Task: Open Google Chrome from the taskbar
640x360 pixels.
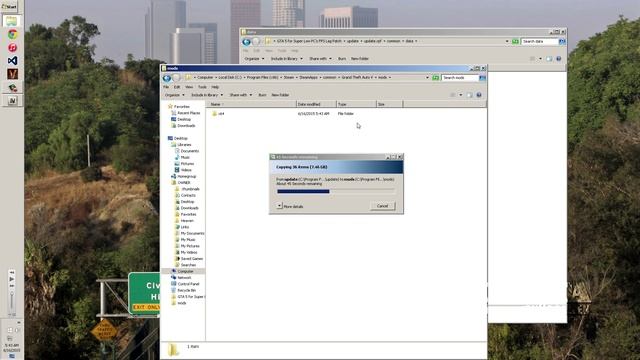Action: 12,34
